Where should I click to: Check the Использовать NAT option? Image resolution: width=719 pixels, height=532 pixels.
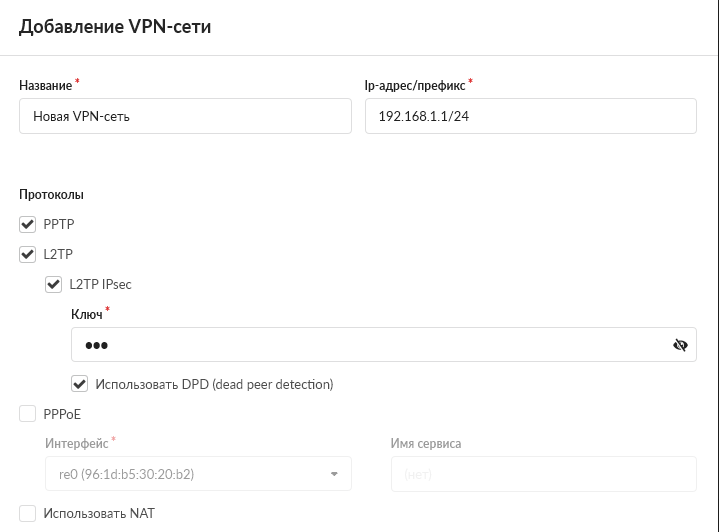click(x=28, y=513)
